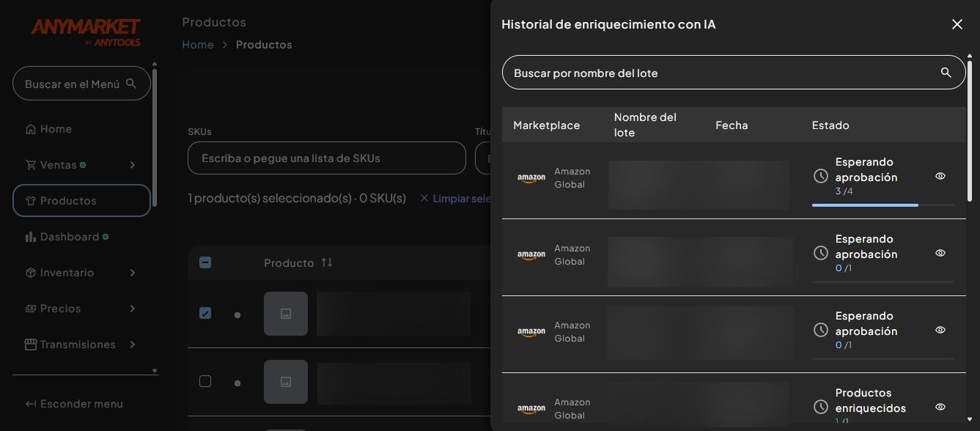Click the Nombre del lote column header
The width and height of the screenshot is (980, 431).
click(645, 125)
